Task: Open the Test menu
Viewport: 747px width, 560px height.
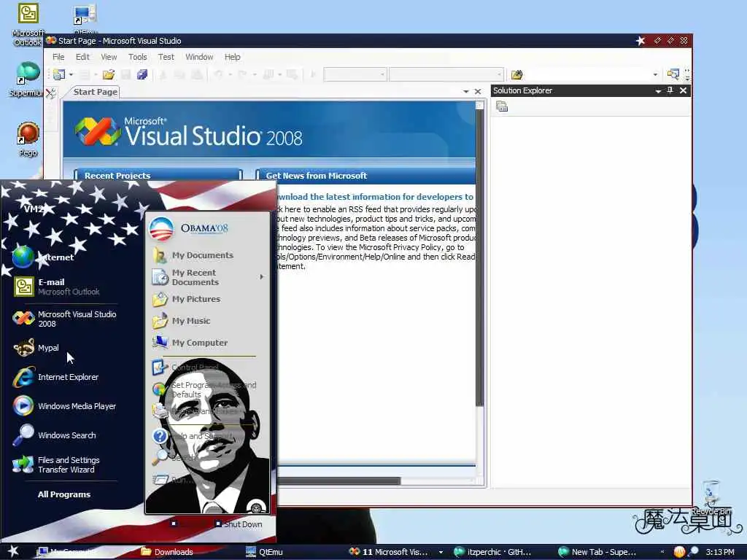Action: point(166,57)
